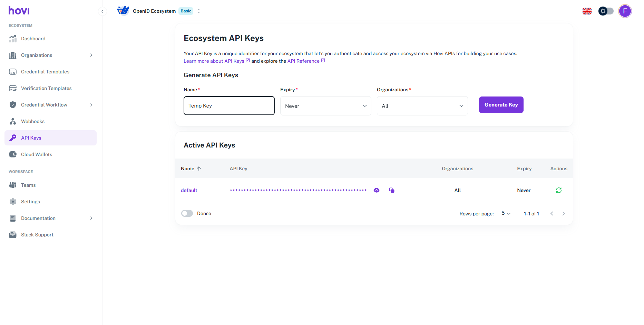Open the user avatar F menu
This screenshot has height=325, width=644.
coord(625,11)
